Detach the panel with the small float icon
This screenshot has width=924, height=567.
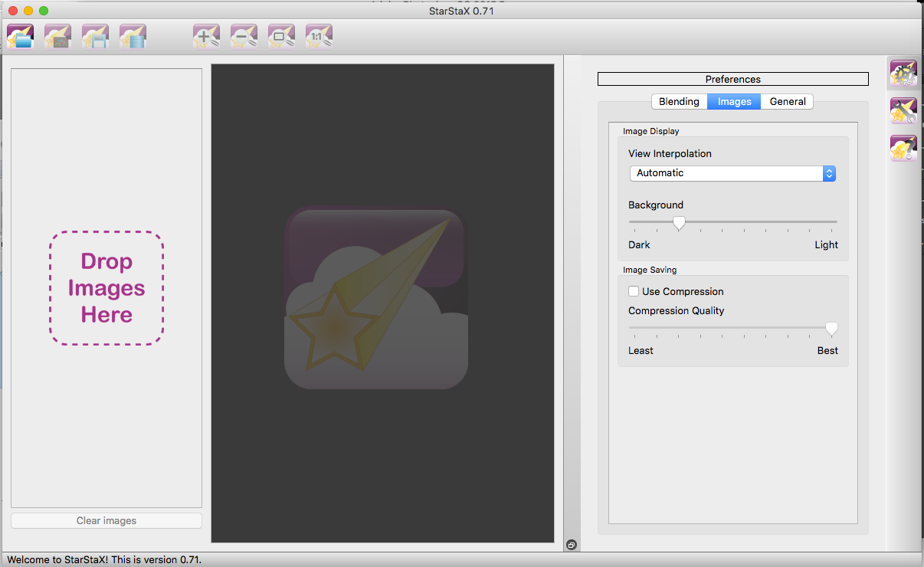coord(572,545)
